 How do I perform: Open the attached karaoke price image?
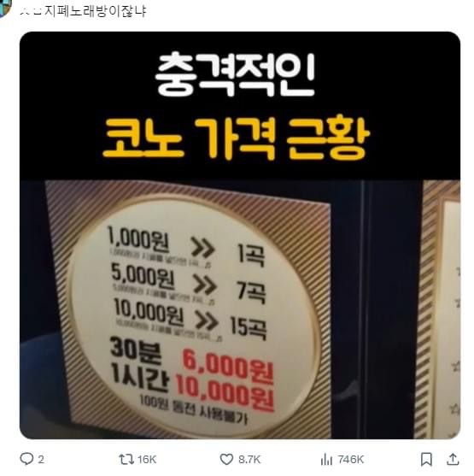pyautogui.click(x=240, y=235)
